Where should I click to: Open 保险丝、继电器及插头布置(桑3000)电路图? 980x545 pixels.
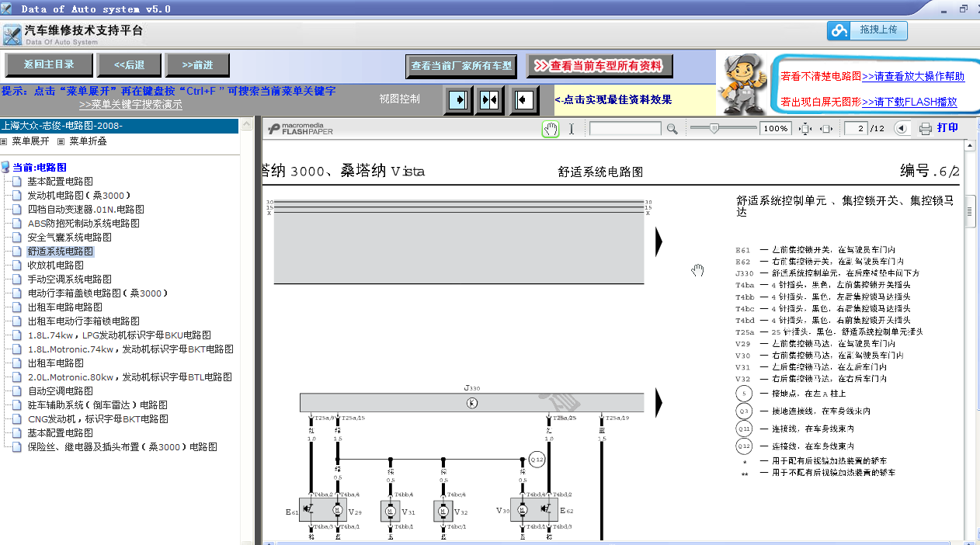[122, 447]
